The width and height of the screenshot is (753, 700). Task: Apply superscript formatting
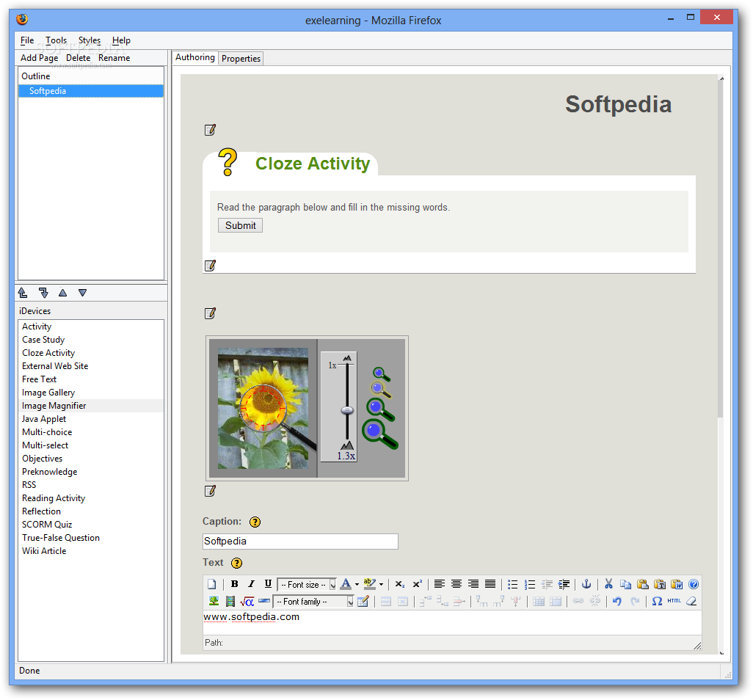pyautogui.click(x=418, y=584)
